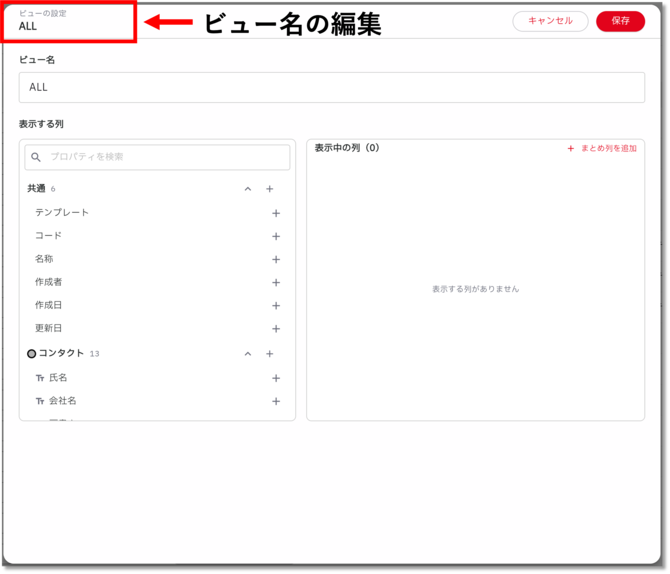Select the 更新日 property row
The image size is (670, 574).
point(157,328)
